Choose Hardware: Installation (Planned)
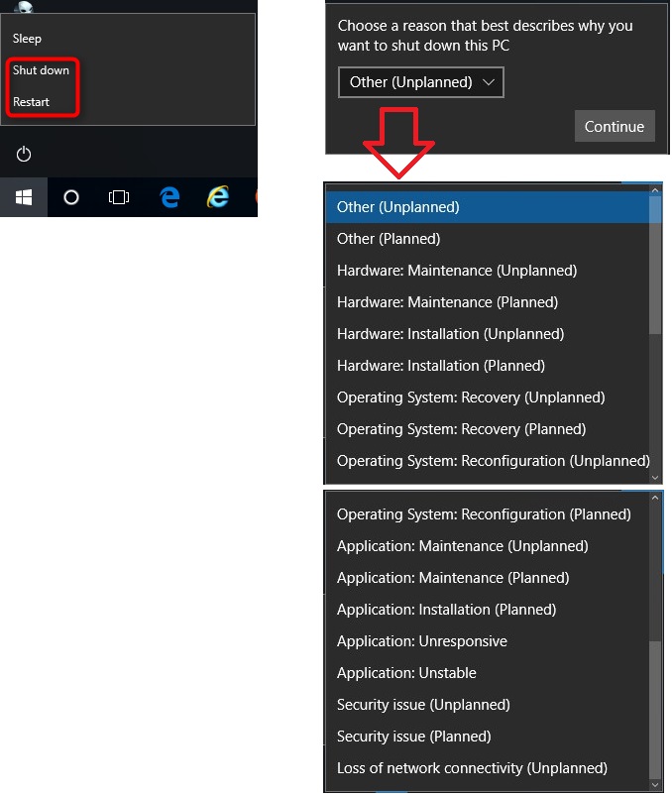Viewport: 672px width, 795px height. 487,366
